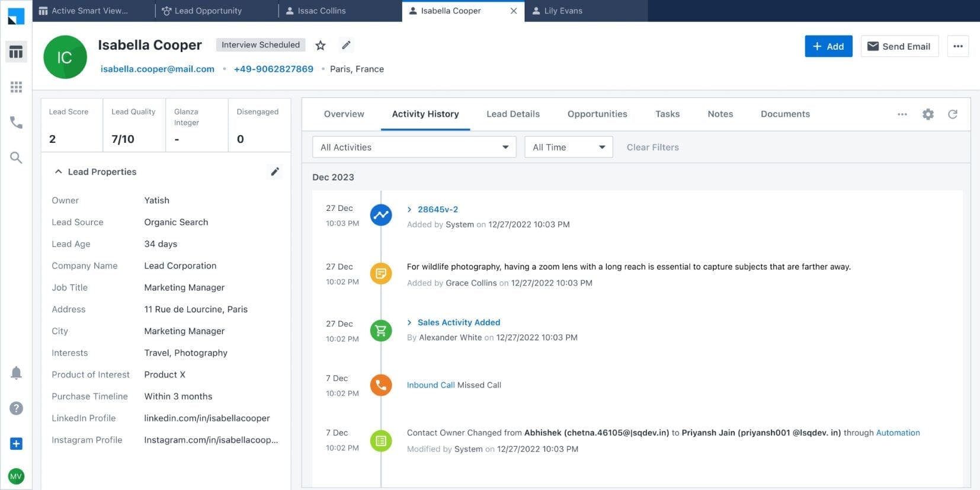Click the Interview Scheduled stage badge

[x=261, y=45]
